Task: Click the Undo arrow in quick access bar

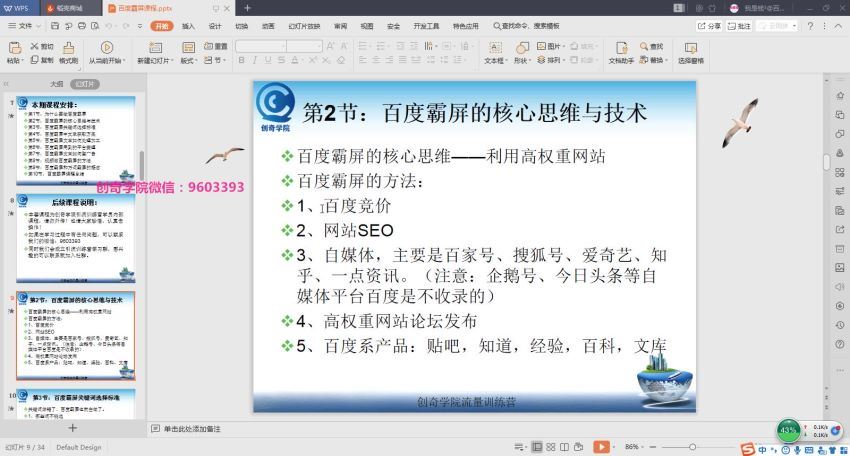Action: click(108, 25)
